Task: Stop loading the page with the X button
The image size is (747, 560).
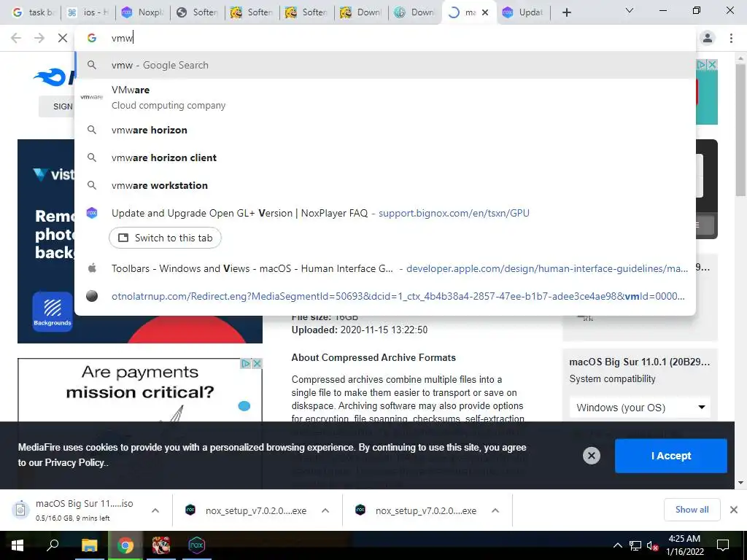Action: (63, 38)
